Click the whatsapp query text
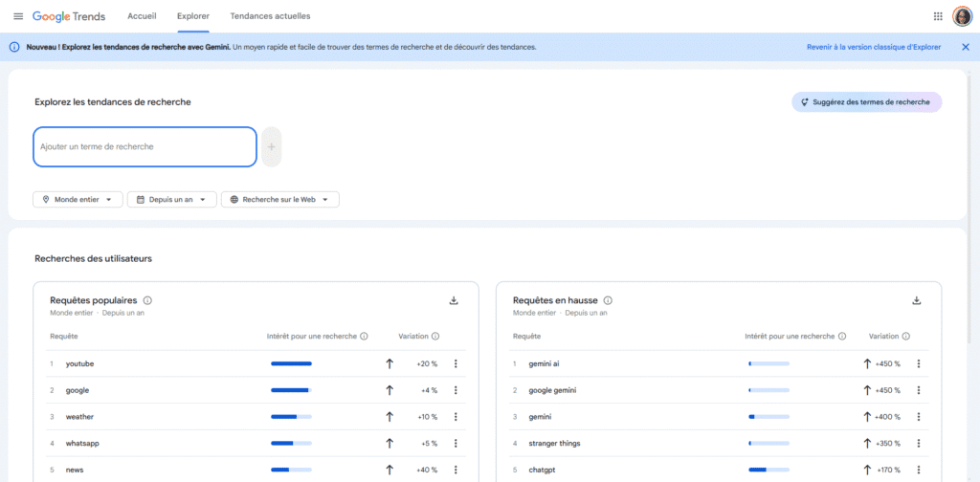Viewport: 980px width, 482px height. coord(82,444)
